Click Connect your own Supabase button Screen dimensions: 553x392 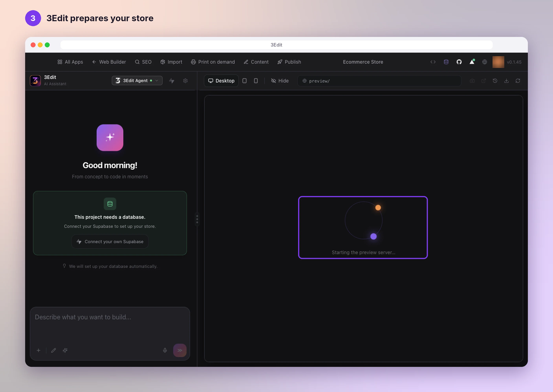pyautogui.click(x=110, y=242)
